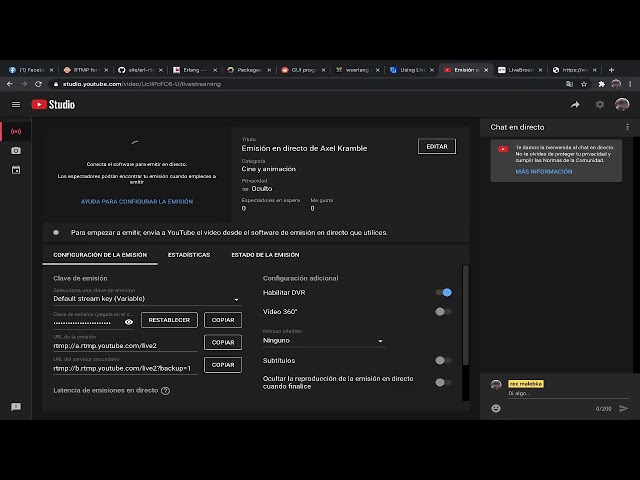Image resolution: width=640 pixels, height=480 pixels.
Task: Copy the stream key with COPIAR
Action: pos(223,320)
